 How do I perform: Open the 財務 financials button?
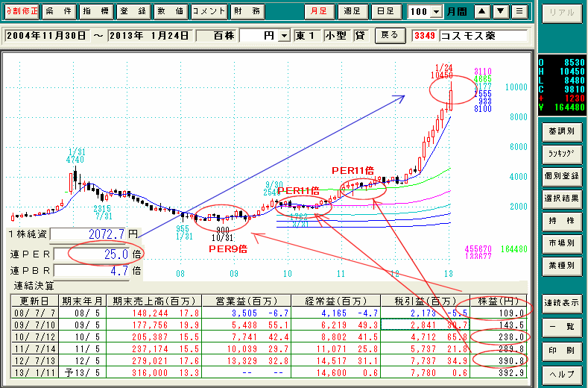click(247, 11)
